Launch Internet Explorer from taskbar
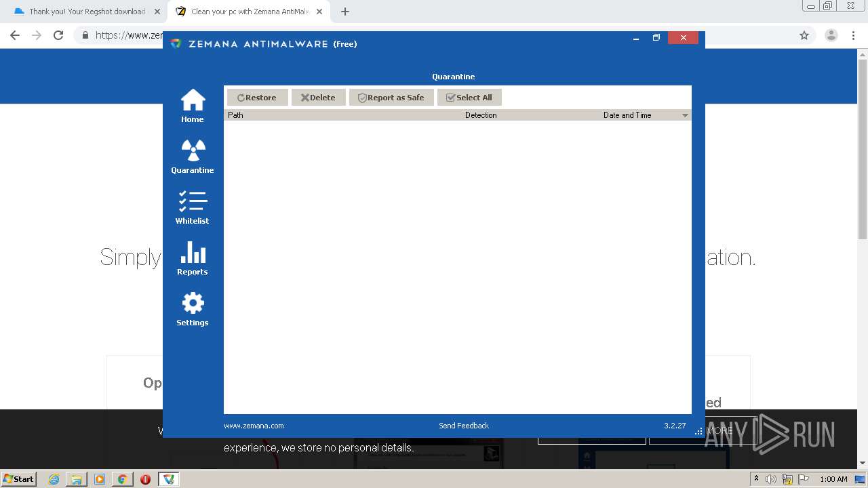This screenshot has width=868, height=488. click(x=54, y=479)
